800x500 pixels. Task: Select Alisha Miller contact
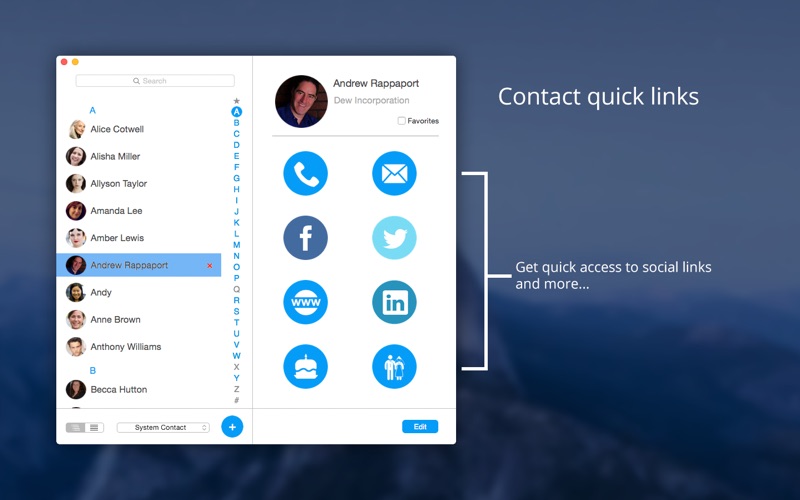[x=139, y=156]
